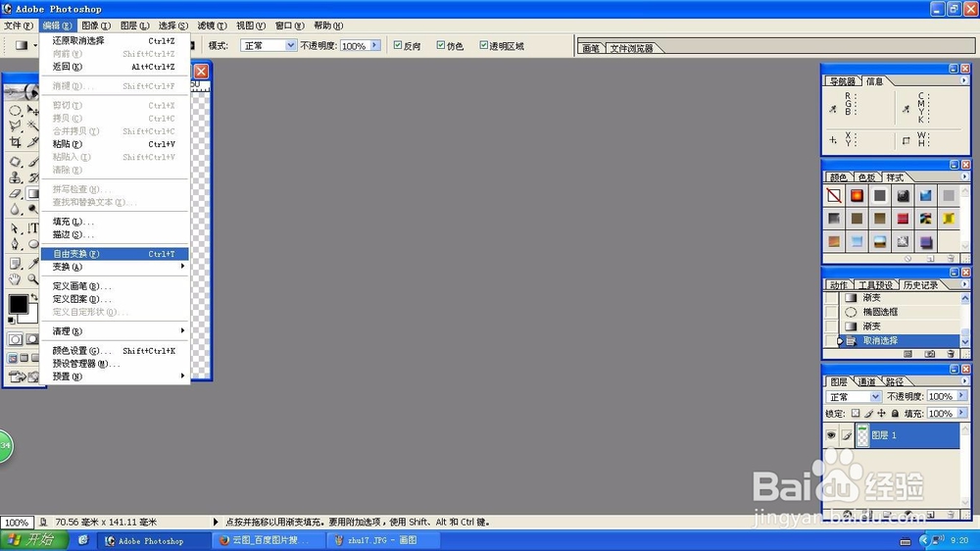Click the 100% zoom field in status bar
The height and width of the screenshot is (551, 980).
[x=17, y=523]
